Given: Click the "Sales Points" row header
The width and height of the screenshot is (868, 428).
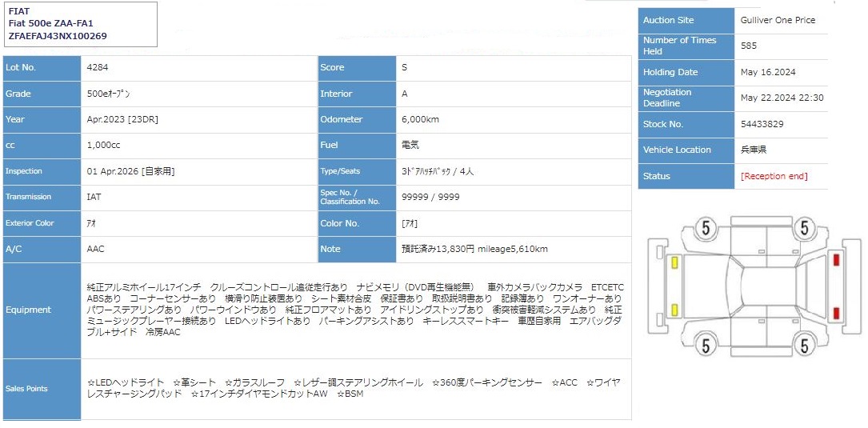Looking at the screenshot, I should [x=28, y=389].
